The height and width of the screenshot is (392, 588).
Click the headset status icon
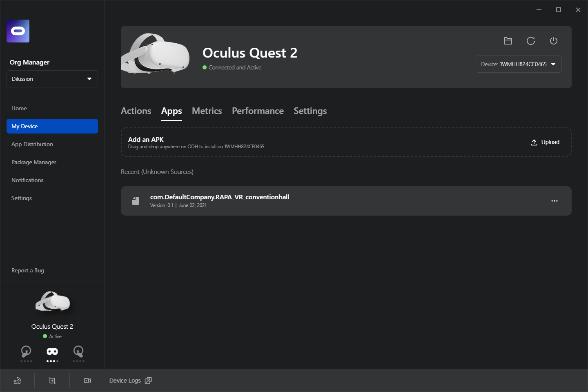click(x=52, y=352)
